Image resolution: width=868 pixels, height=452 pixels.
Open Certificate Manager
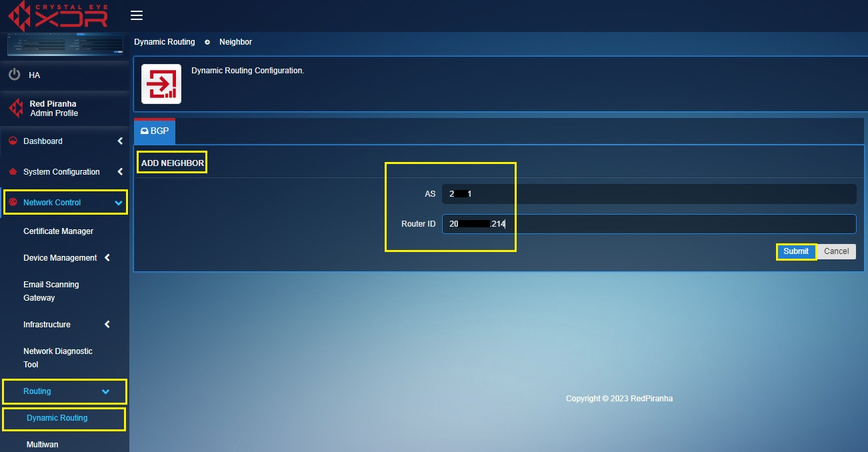point(59,231)
